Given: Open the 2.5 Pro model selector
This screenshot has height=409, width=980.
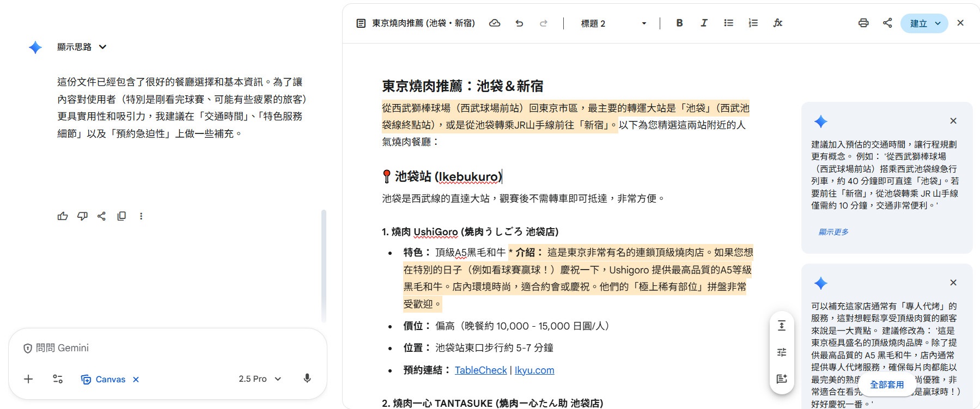Looking at the screenshot, I should pyautogui.click(x=260, y=379).
